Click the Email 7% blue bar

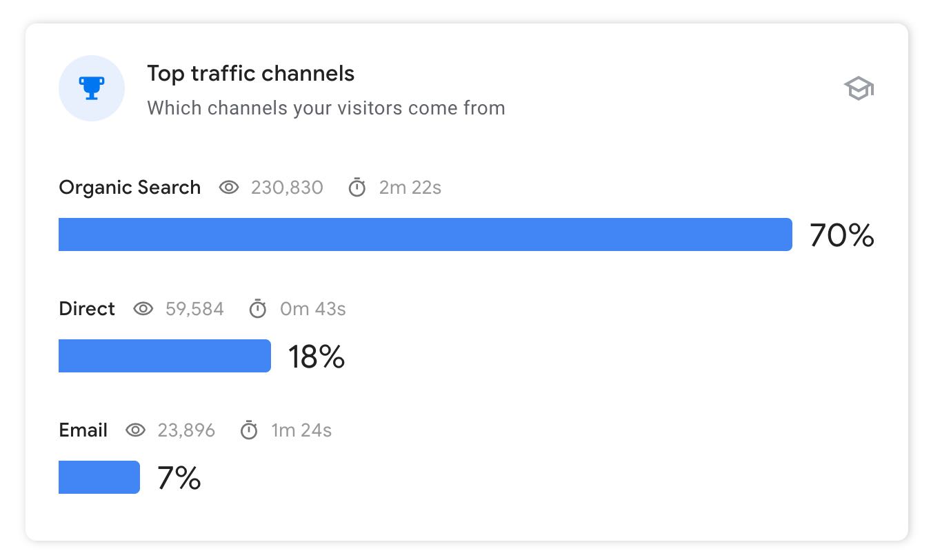click(99, 477)
